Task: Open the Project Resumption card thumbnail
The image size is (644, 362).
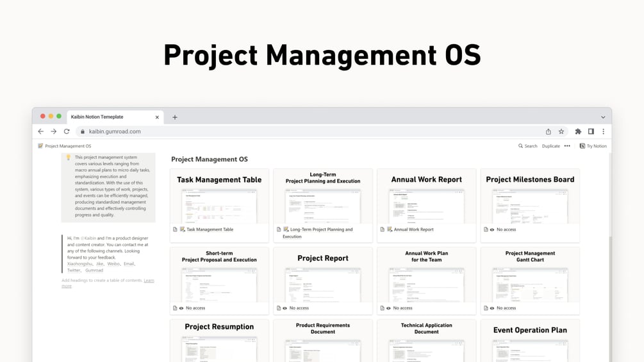Action: click(x=219, y=341)
